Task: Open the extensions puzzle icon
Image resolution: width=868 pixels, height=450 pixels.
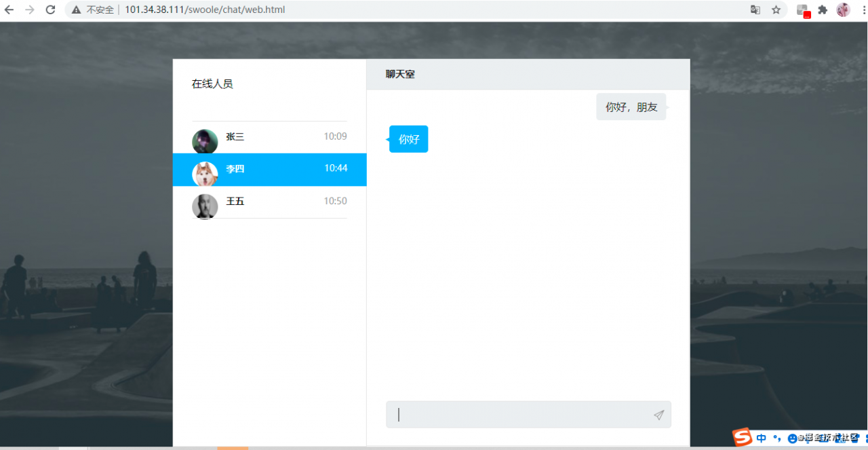Action: click(x=823, y=10)
